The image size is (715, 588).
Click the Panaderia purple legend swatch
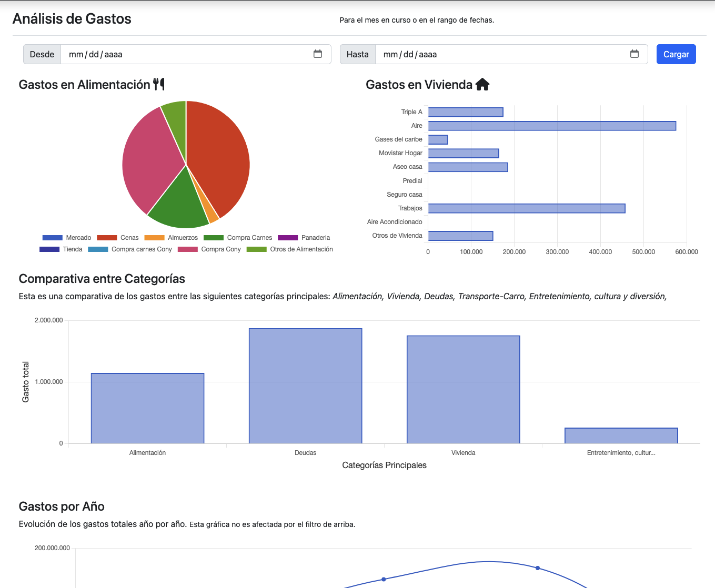coord(288,238)
